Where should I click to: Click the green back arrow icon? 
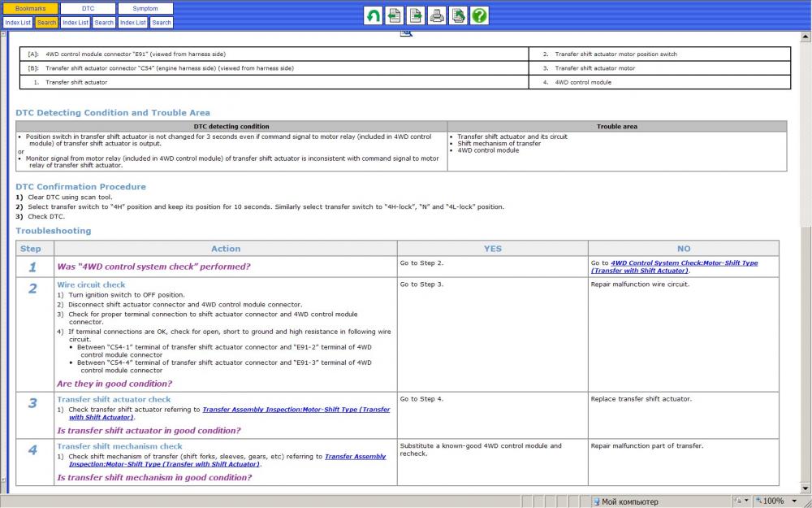tap(374, 15)
